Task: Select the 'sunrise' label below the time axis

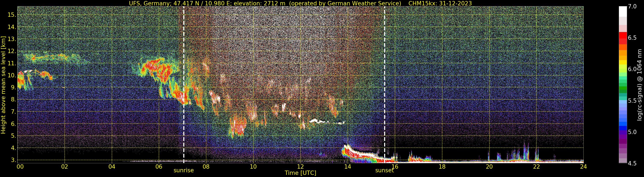Action: [184, 171]
